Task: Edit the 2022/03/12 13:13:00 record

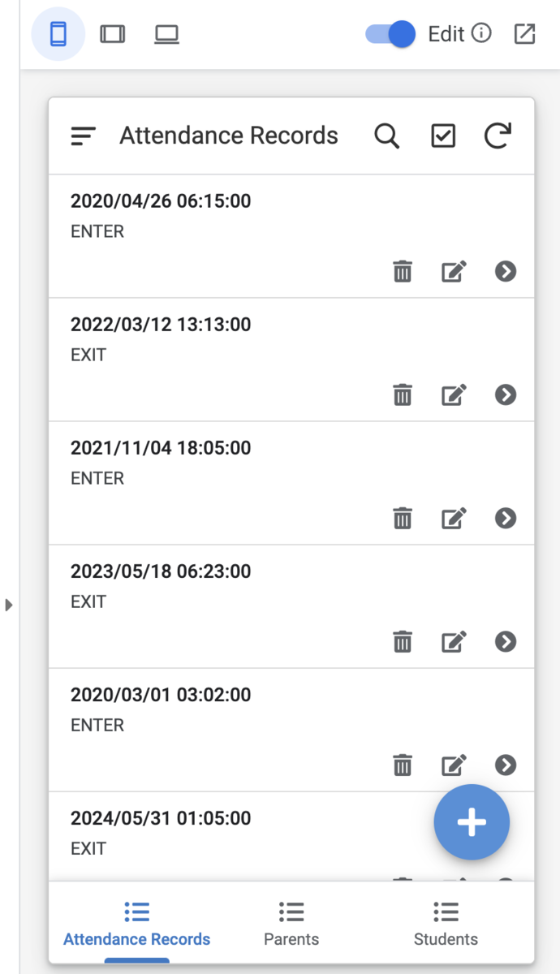Action: point(454,394)
